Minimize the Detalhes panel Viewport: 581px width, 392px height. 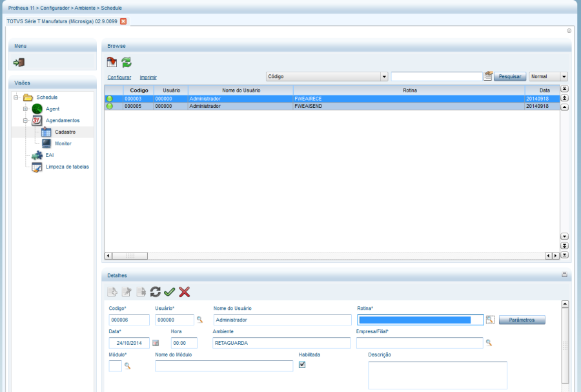[564, 274]
